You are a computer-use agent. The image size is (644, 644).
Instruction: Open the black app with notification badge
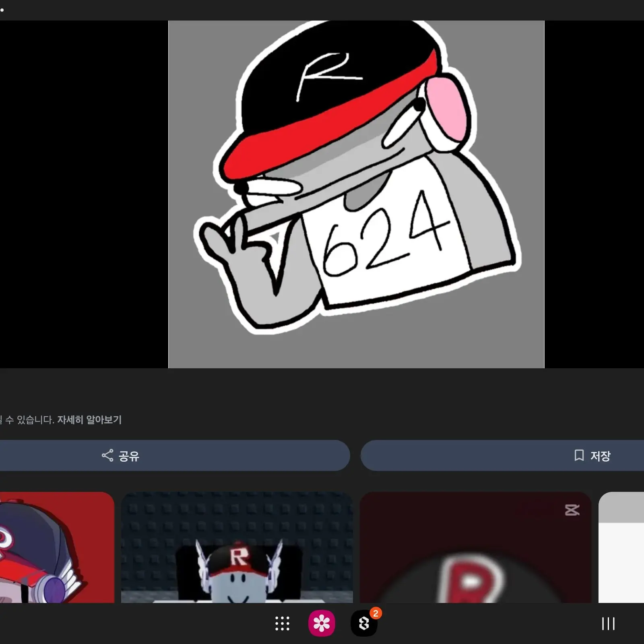(363, 624)
